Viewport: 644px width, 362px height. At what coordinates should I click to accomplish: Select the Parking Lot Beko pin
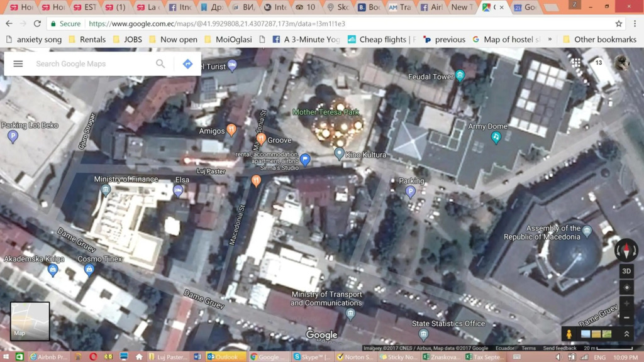tap(13, 136)
